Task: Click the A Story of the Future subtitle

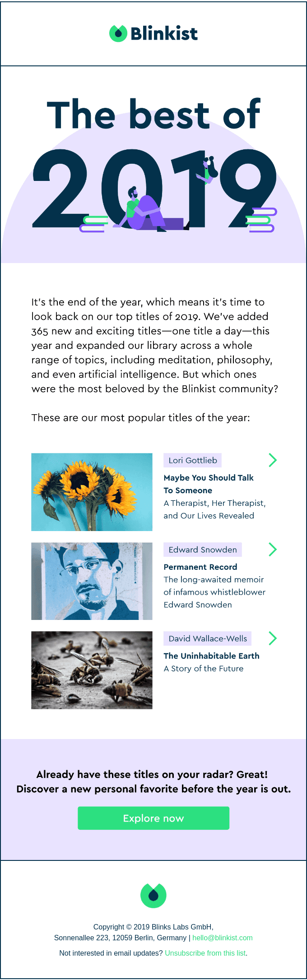Action: tap(204, 669)
